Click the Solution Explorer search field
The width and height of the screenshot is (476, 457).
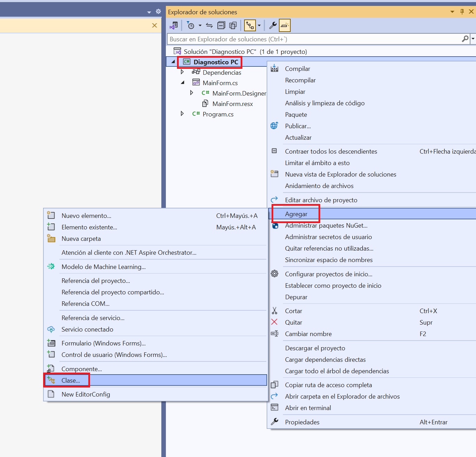[313, 39]
